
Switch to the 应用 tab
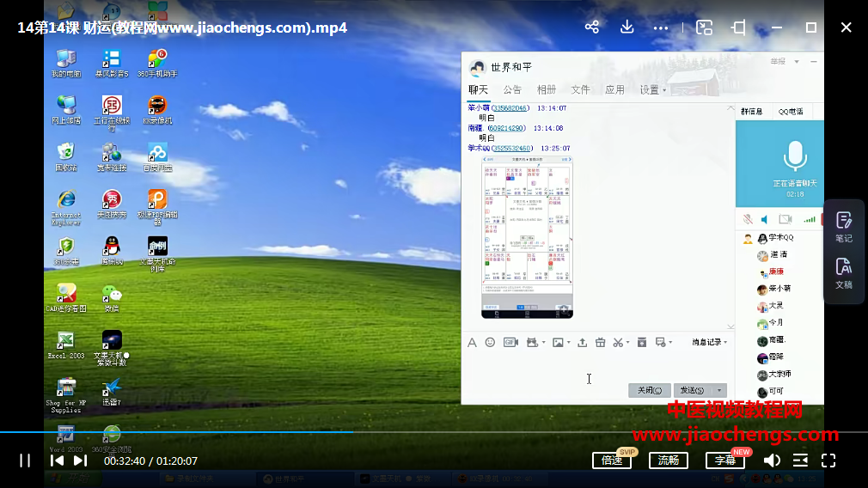pos(614,89)
